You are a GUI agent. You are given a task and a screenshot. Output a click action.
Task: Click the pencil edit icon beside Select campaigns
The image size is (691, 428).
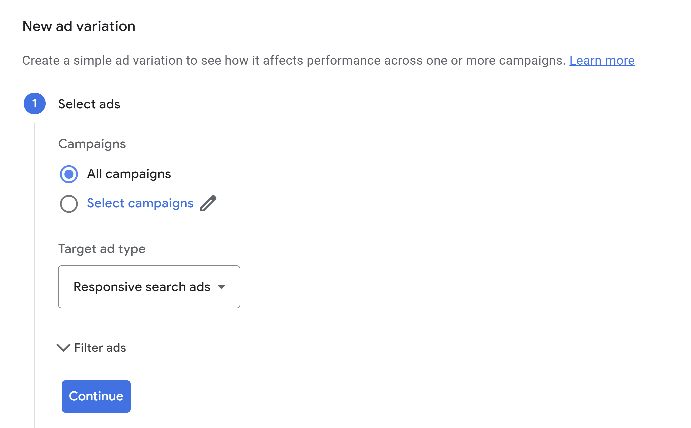tap(208, 204)
